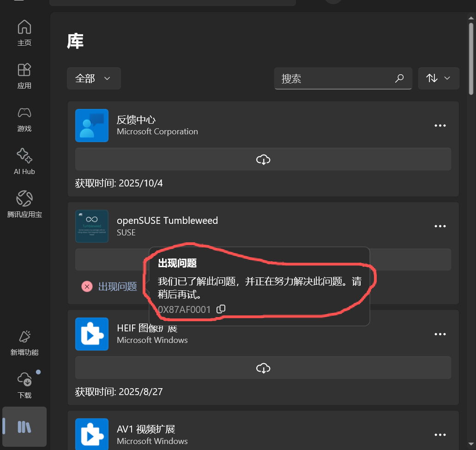This screenshot has width=476, height=450.
Task: Click the red error icon
Action: click(87, 286)
